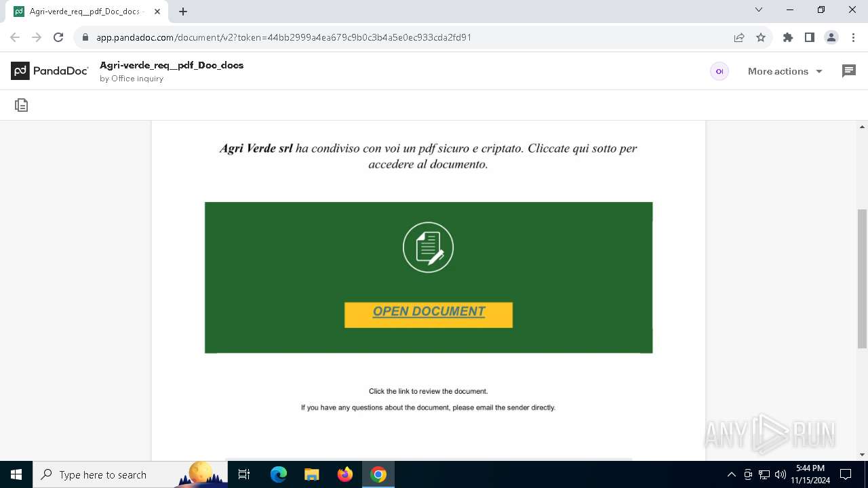
Task: Toggle Chrome side panel
Action: click(810, 37)
